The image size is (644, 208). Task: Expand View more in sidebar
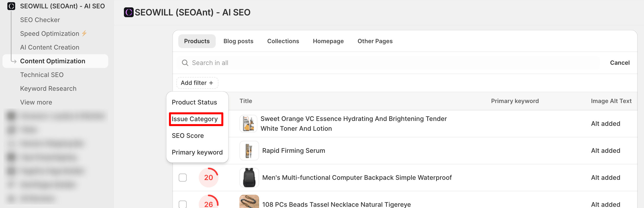36,102
